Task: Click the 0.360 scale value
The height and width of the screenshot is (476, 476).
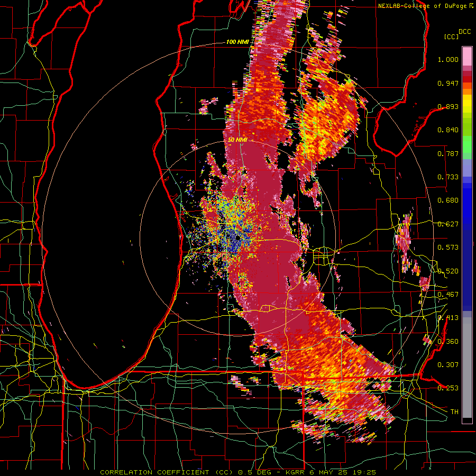Action: (448, 342)
